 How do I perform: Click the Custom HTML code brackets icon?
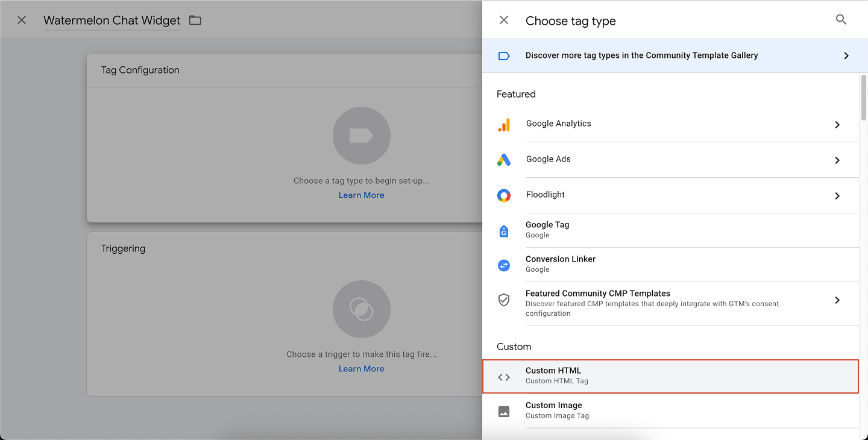point(504,377)
